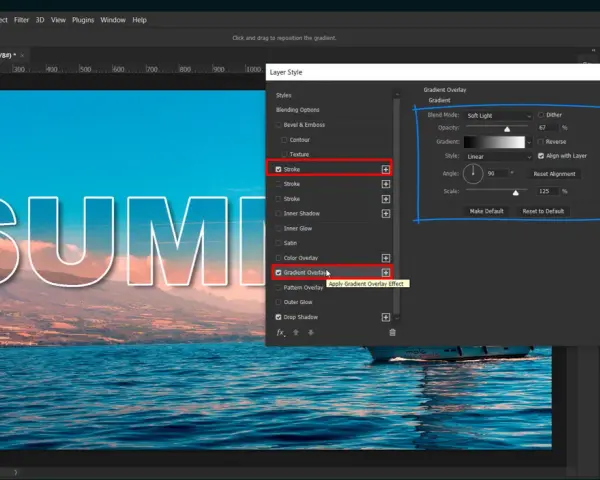
Task: Click the plus icon beside Color Overlay
Action: 385,258
